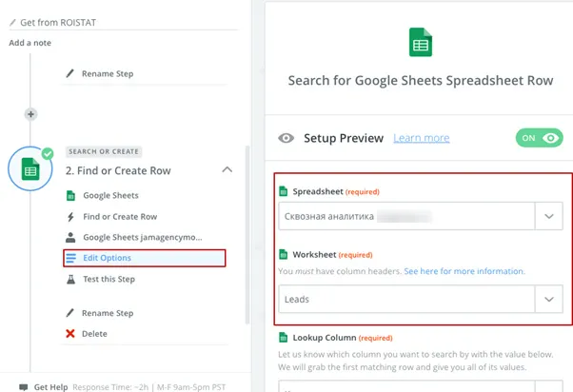Open the Worksheet dropdown arrow
This screenshot has height=392, width=573.
click(549, 299)
